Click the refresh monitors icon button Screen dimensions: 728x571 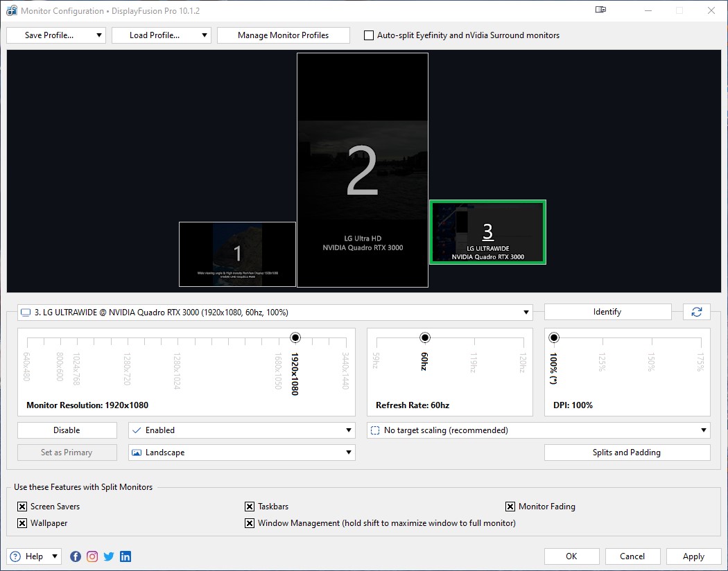point(696,313)
